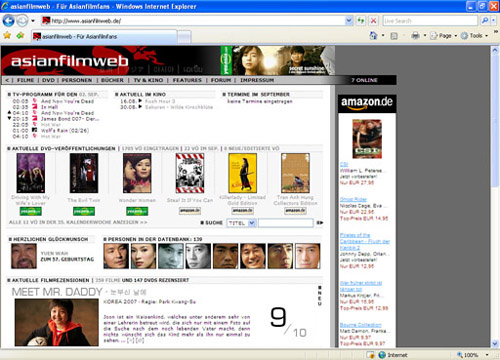
Task: Expand the TITEL search type dropdown
Action: [x=252, y=223]
